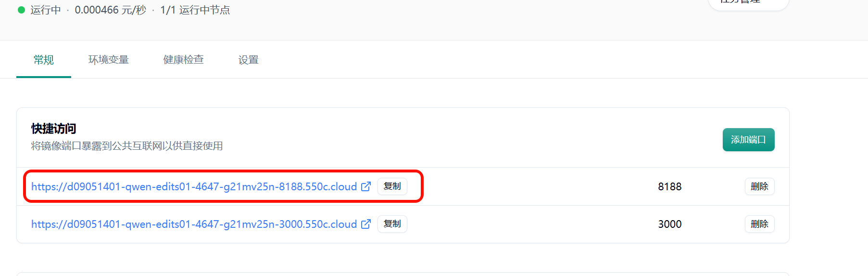Select the 设置 tab
The height and width of the screenshot is (276, 868).
(249, 60)
